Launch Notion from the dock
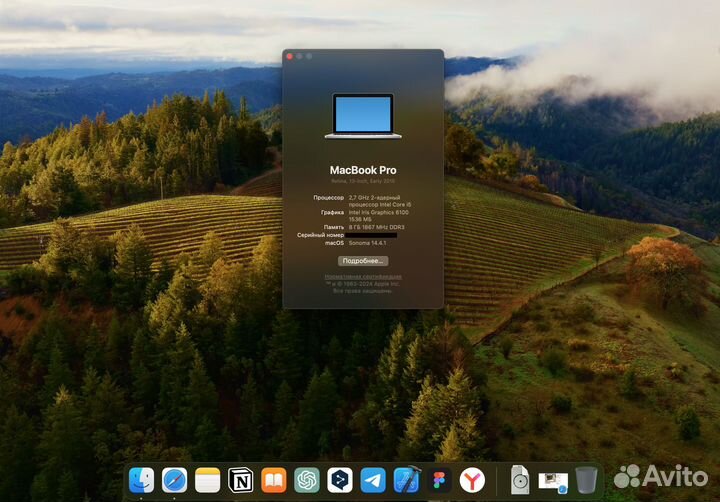 click(241, 480)
